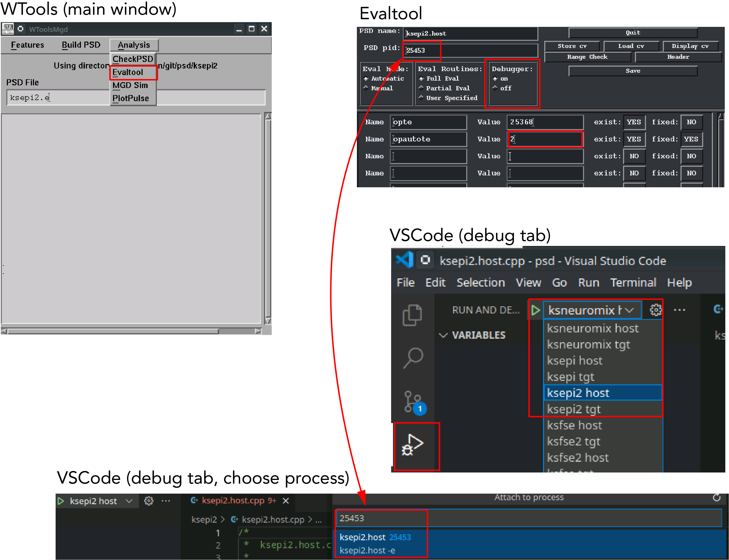Open launch.json via gear icon
This screenshot has height=560, width=729.
tap(656, 310)
